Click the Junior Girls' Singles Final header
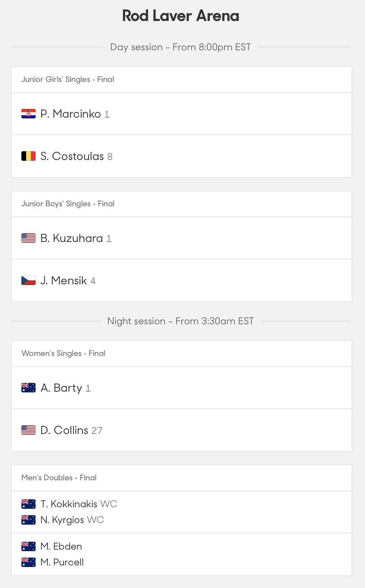This screenshot has width=365, height=588. 68,79
